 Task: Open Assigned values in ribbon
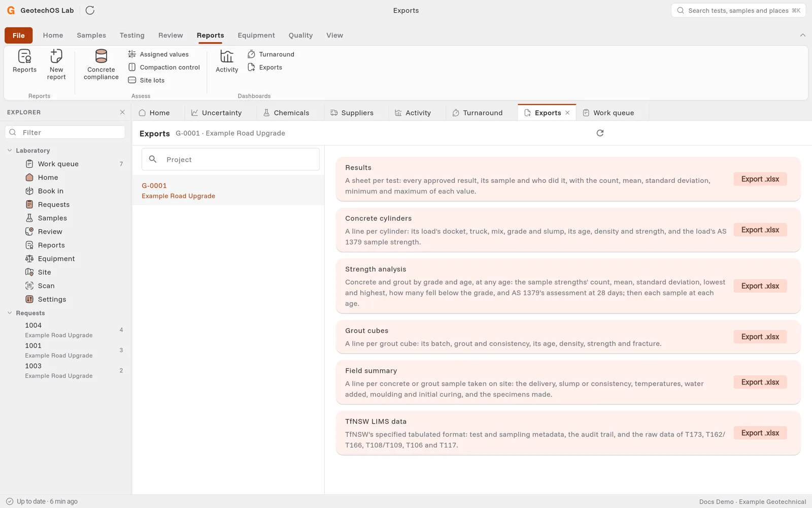[158, 54]
